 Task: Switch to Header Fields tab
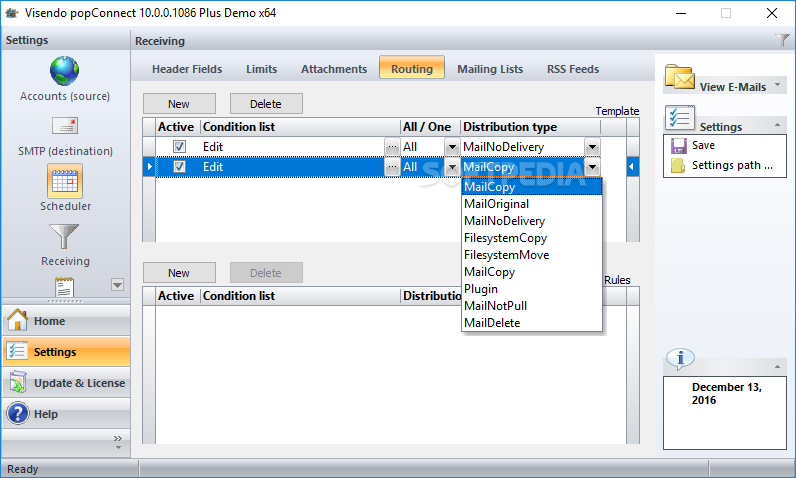point(187,69)
